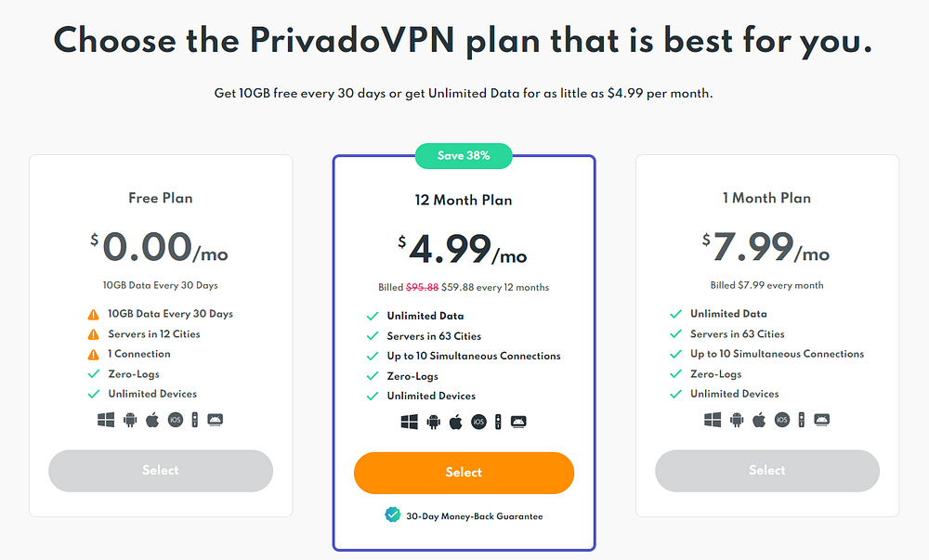This screenshot has width=929, height=560.
Task: Click checkmark beside Unlimited Data in 12 Month Plan
Action: (x=373, y=316)
